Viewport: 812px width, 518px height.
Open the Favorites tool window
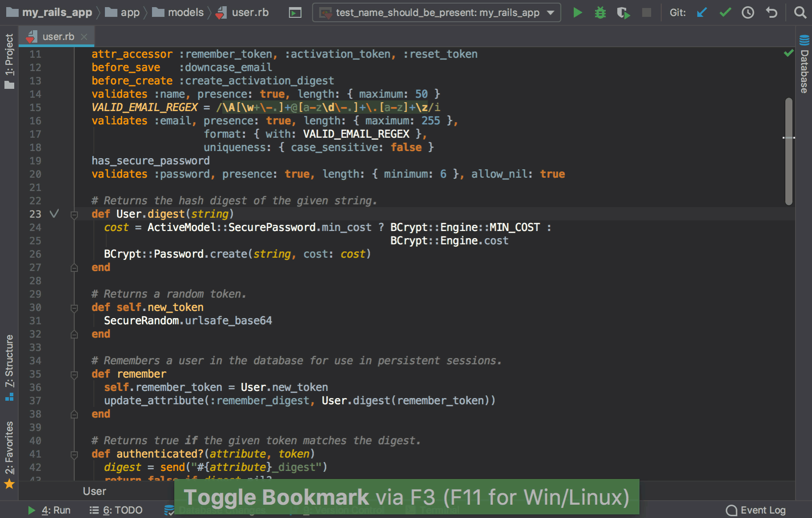coord(9,454)
